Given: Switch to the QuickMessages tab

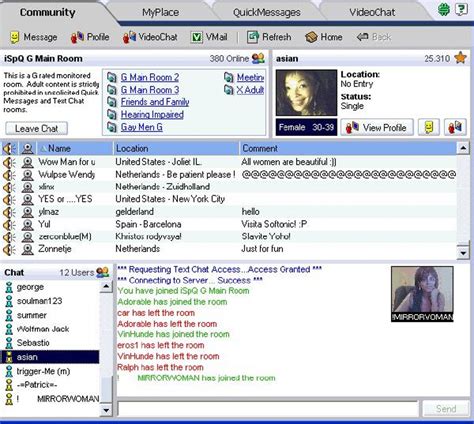Looking at the screenshot, I should click(267, 13).
